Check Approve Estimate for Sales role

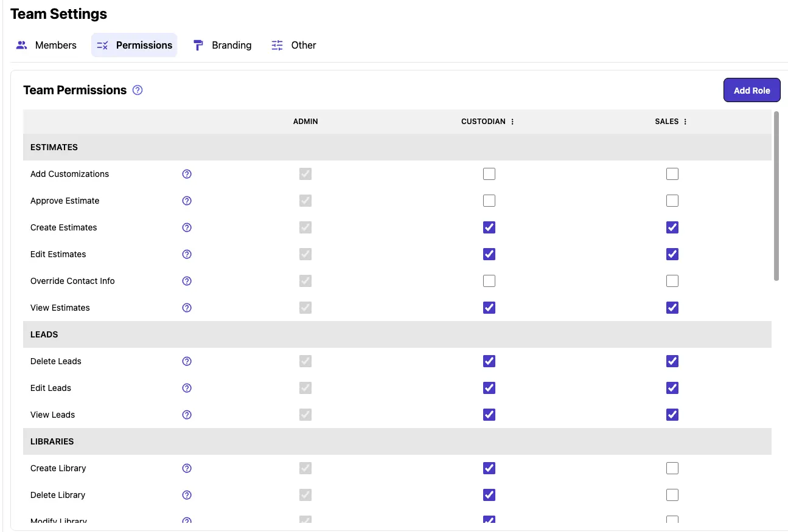coord(672,201)
